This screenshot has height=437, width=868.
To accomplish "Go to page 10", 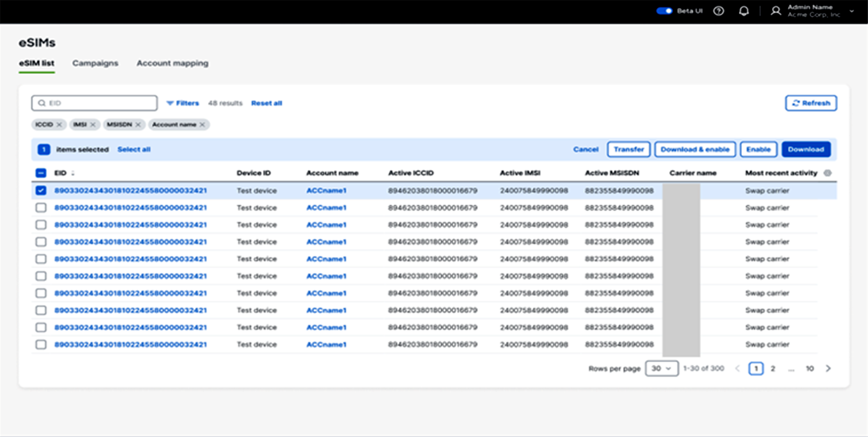I will [x=810, y=368].
